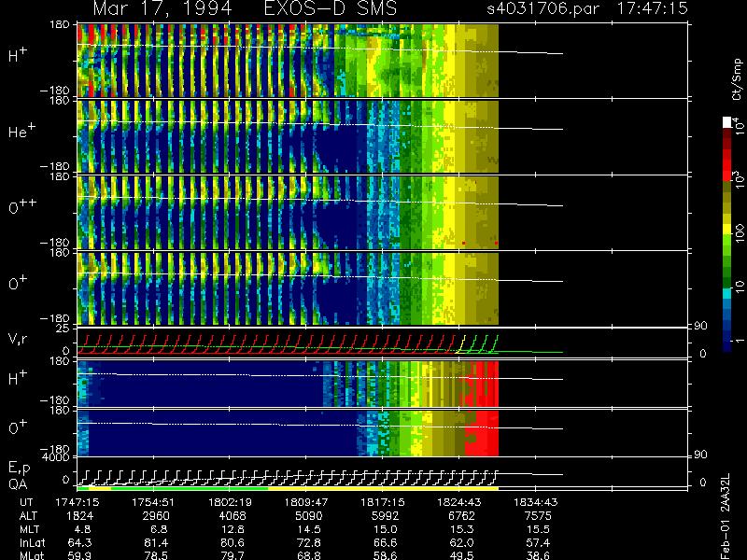Click the 'ALT' row label

28,516
